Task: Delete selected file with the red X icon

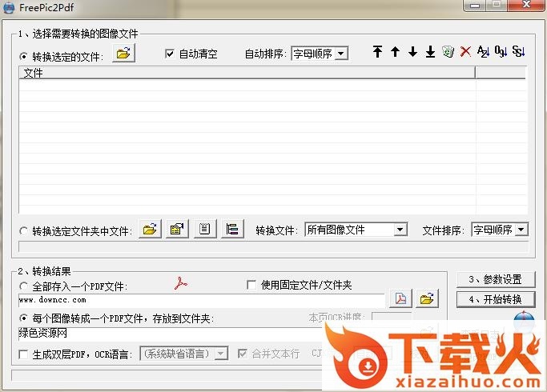Action: [465, 51]
